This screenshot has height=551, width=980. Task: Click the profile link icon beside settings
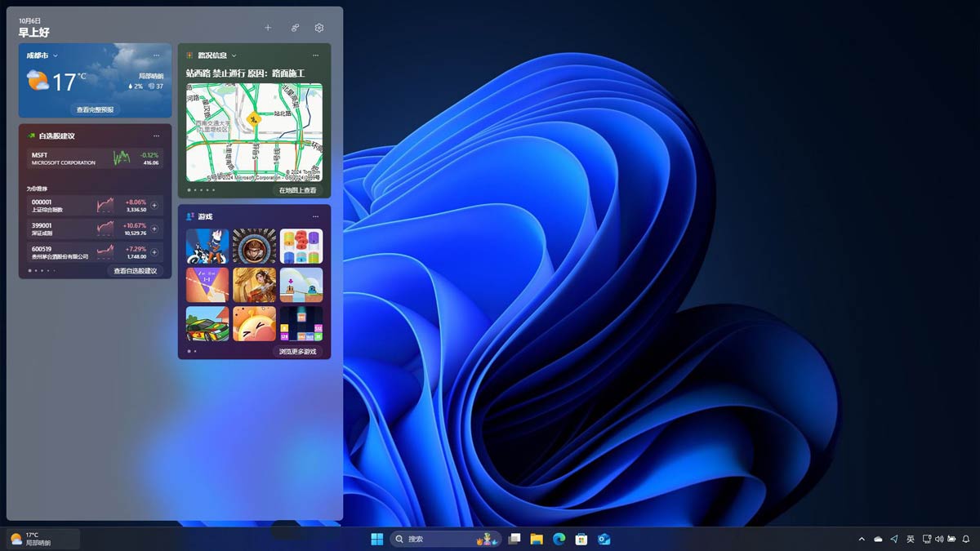295,28
